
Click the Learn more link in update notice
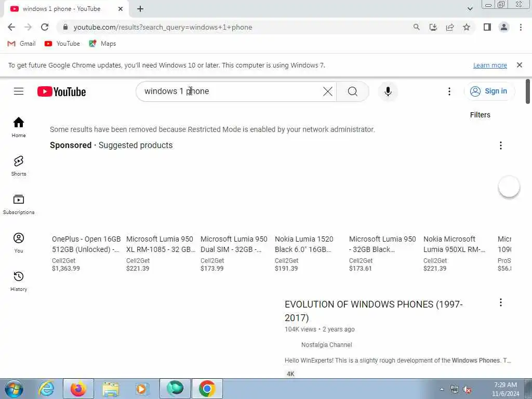point(490,65)
